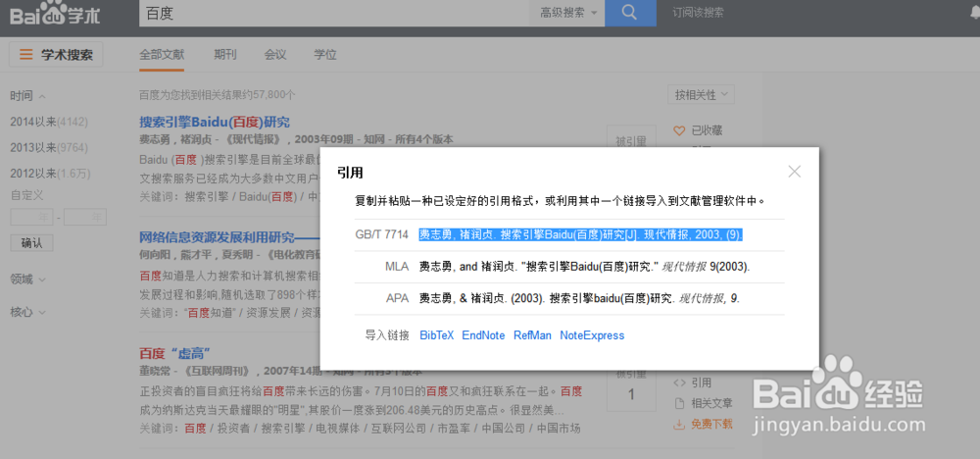The image size is (980, 459).
Task: Click the 自定义 time label
Action: coord(26,195)
